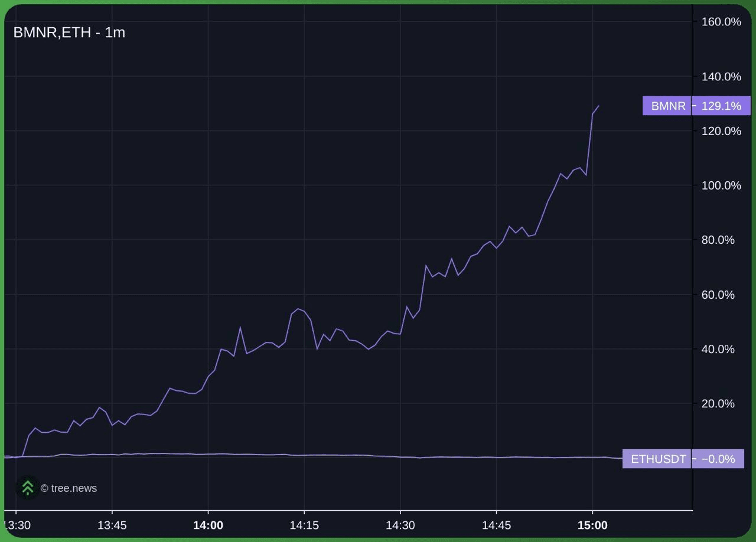
Task: Click the 80.0% price axis label
Action: [718, 240]
